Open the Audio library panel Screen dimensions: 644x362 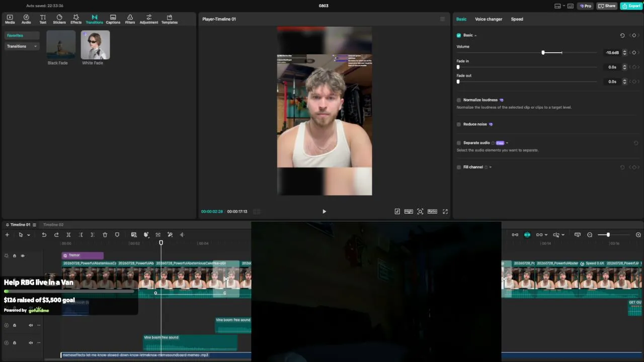point(26,19)
